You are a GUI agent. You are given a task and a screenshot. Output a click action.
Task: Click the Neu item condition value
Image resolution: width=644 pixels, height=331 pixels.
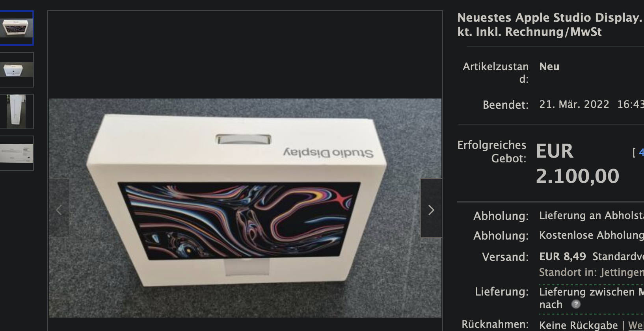[x=549, y=67]
